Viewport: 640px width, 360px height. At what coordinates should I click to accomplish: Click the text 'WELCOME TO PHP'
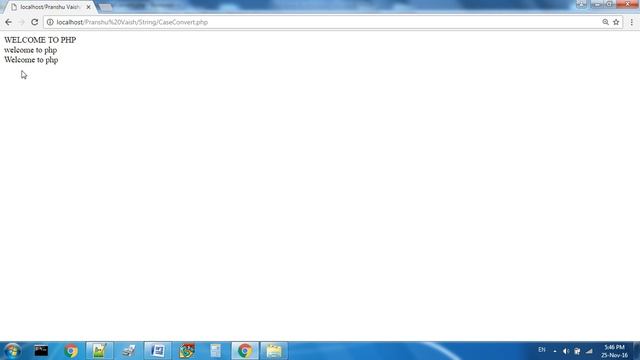40,40
